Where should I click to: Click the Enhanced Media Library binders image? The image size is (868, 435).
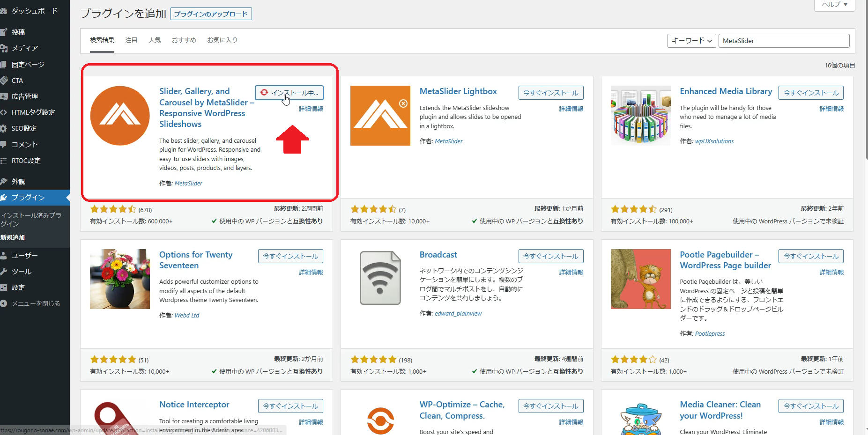click(x=641, y=116)
